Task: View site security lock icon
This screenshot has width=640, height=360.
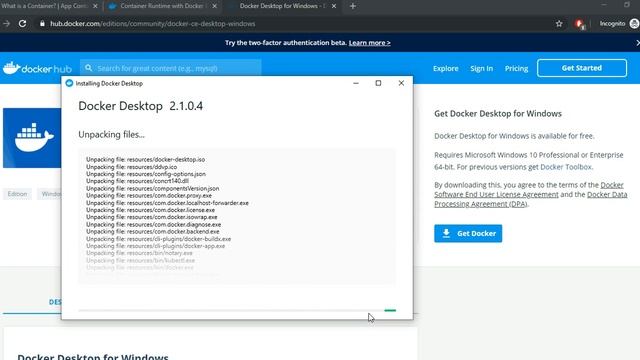Action: pyautogui.click(x=42, y=24)
